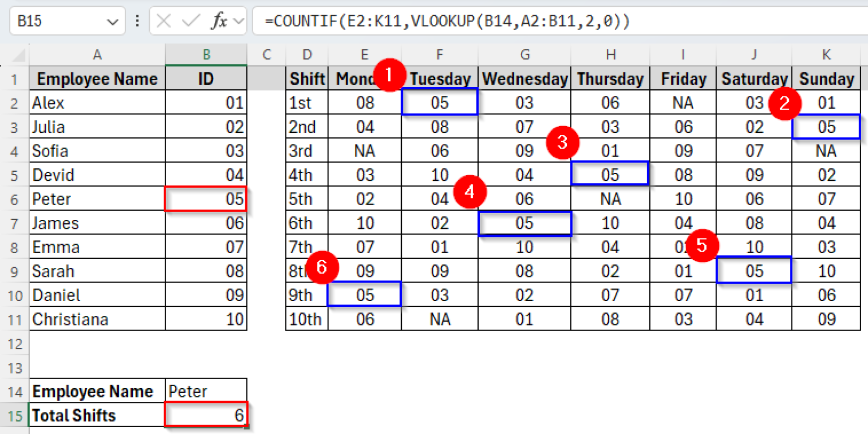Click red marker 3 beside Thursday column
This screenshot has width=868, height=434.
(562, 144)
